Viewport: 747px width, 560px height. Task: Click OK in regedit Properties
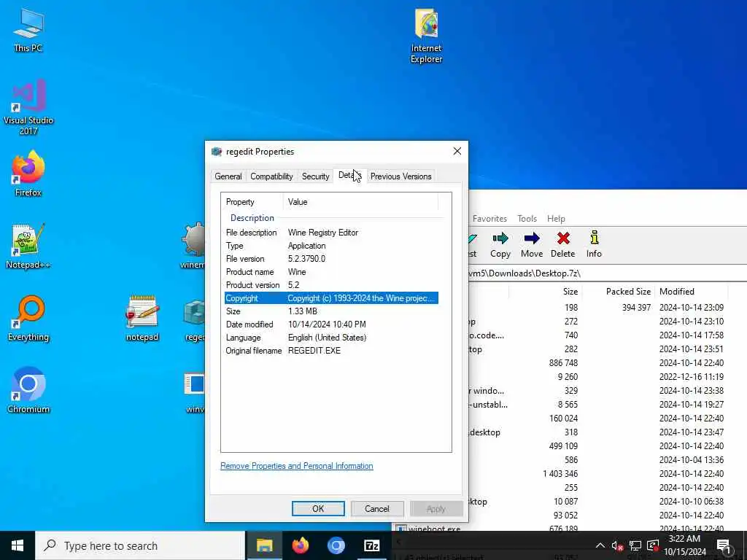318,508
